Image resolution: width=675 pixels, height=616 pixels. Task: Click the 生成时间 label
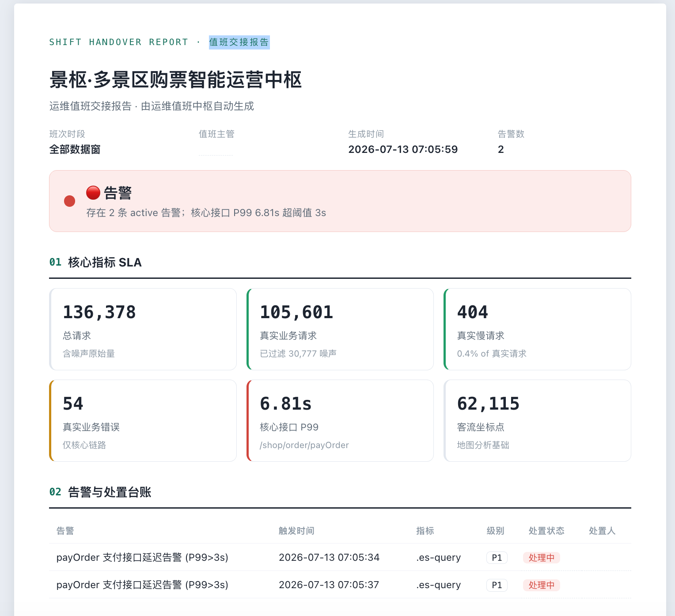(366, 134)
